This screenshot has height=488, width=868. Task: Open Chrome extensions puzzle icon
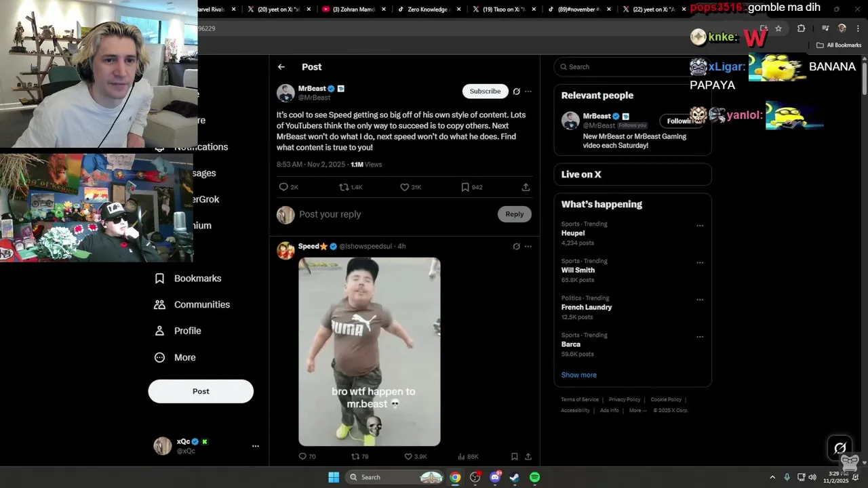point(801,28)
